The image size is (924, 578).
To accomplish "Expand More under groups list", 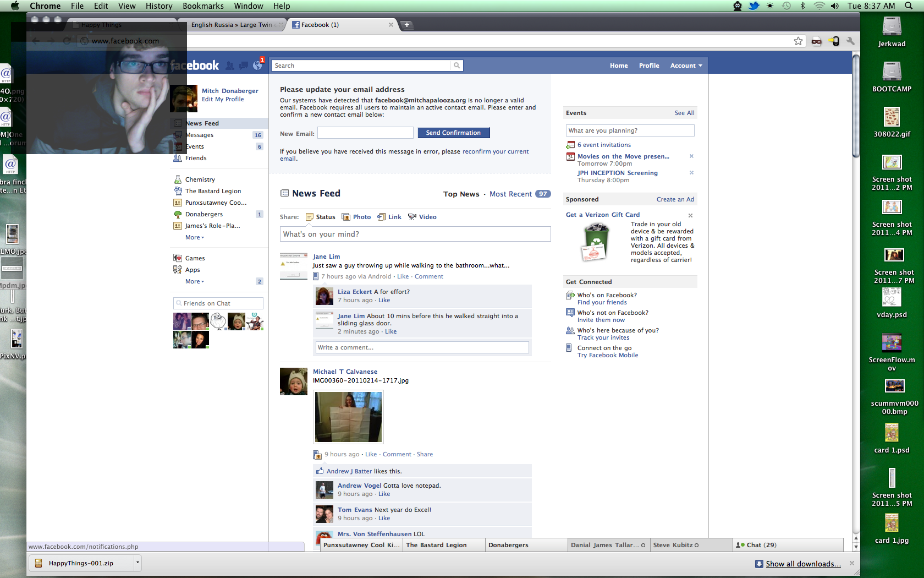I will [x=194, y=238].
